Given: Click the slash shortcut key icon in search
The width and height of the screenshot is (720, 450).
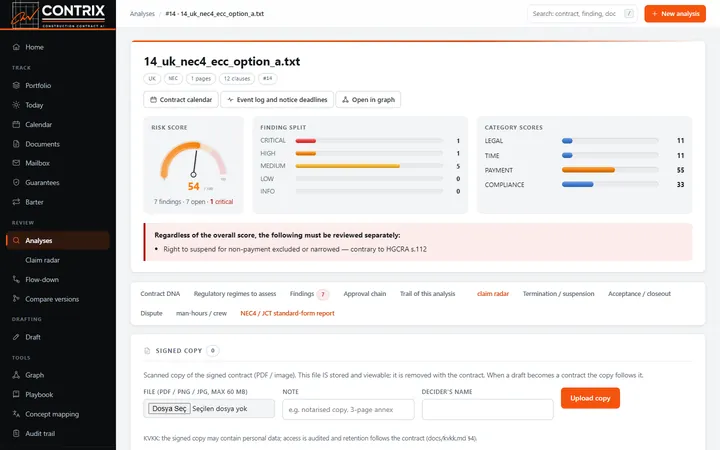Looking at the screenshot, I should pos(629,14).
